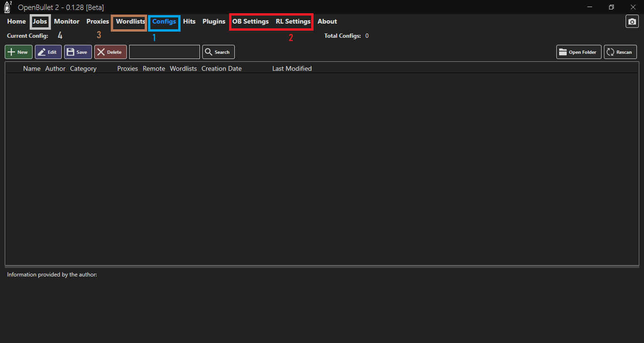Close the OpenBullet 2 window
The height and width of the screenshot is (343, 644).
633,7
